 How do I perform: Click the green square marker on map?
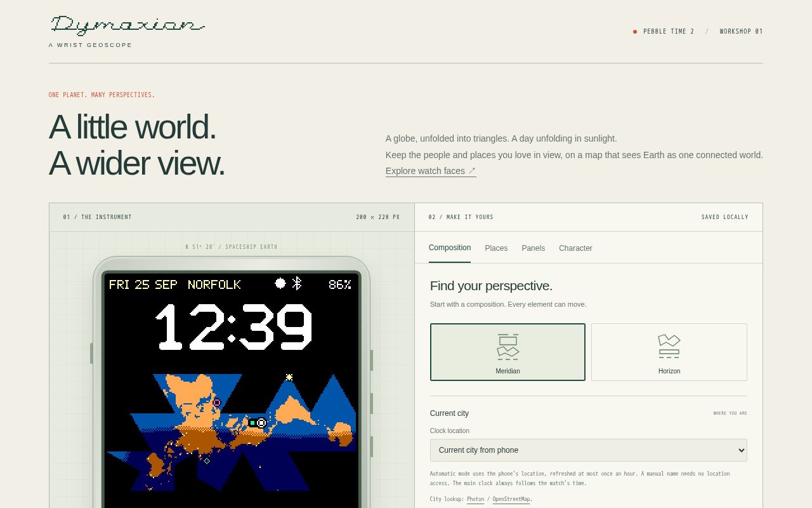[x=252, y=423]
